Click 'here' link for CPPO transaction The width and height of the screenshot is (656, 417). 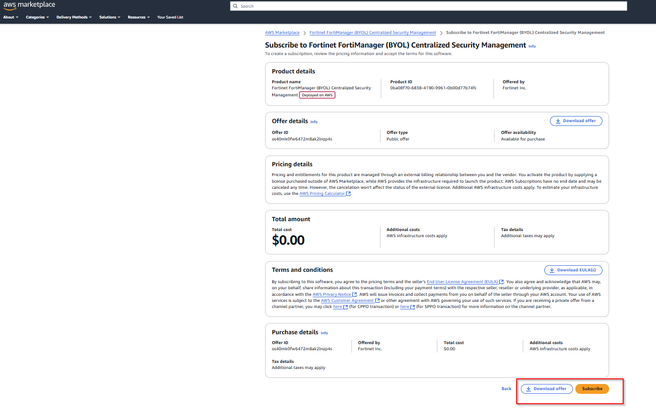tap(340, 307)
